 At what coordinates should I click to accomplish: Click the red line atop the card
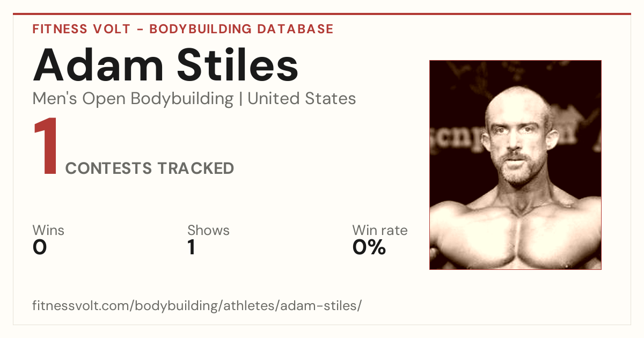[x=322, y=14]
